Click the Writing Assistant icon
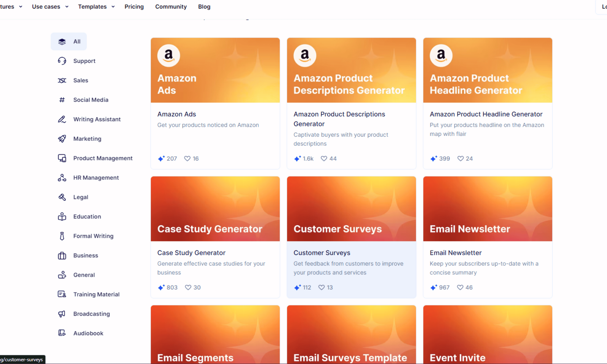This screenshot has height=364, width=607. (x=62, y=119)
